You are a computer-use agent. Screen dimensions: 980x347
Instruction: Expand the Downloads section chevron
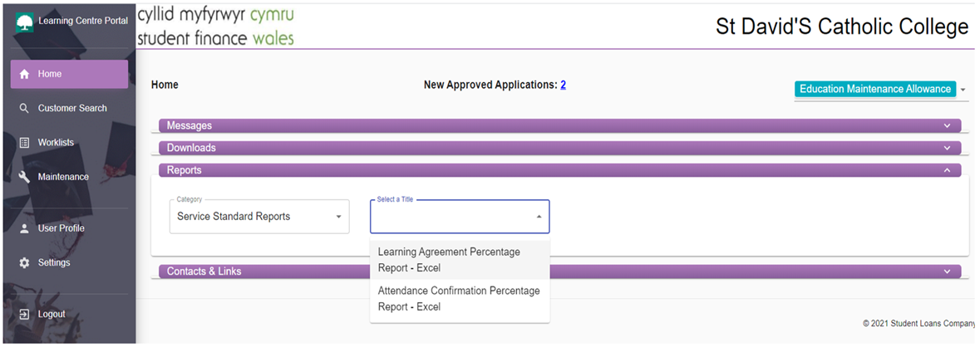click(x=948, y=149)
